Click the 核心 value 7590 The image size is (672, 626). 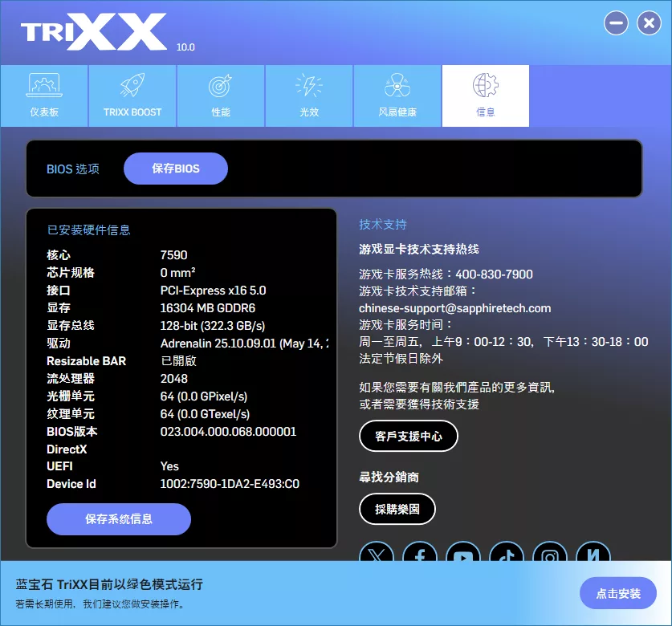point(173,255)
